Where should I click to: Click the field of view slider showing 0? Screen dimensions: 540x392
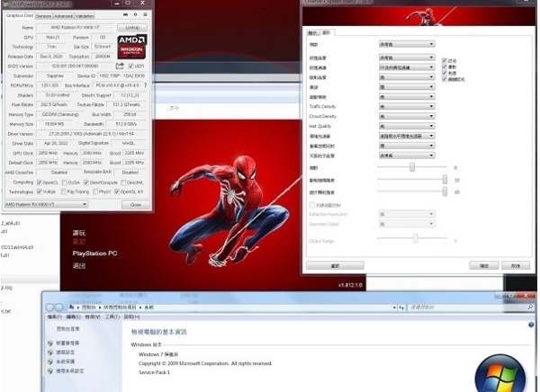click(412, 167)
